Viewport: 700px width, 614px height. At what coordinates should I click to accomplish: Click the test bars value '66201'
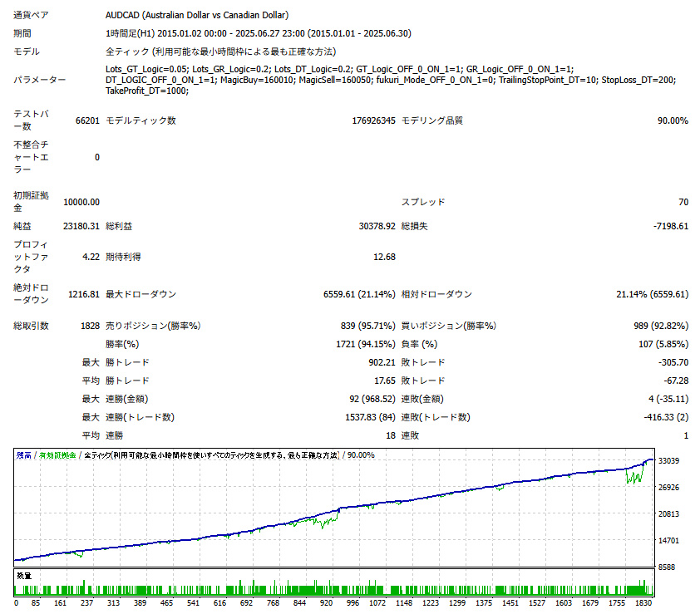click(x=87, y=120)
